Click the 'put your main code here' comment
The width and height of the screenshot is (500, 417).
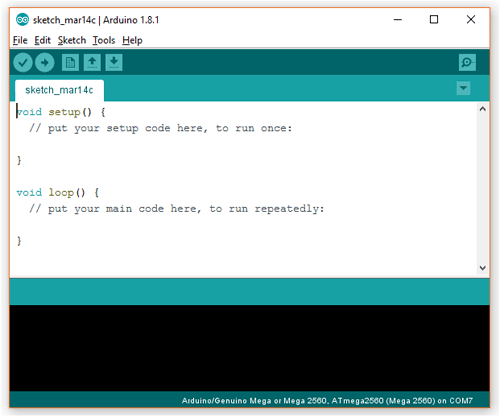point(176,209)
